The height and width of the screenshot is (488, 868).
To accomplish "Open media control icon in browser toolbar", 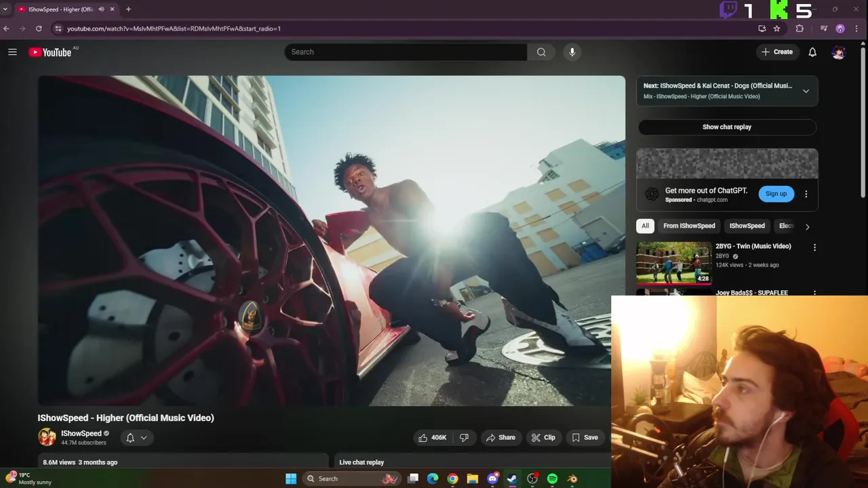I will pyautogui.click(x=824, y=28).
